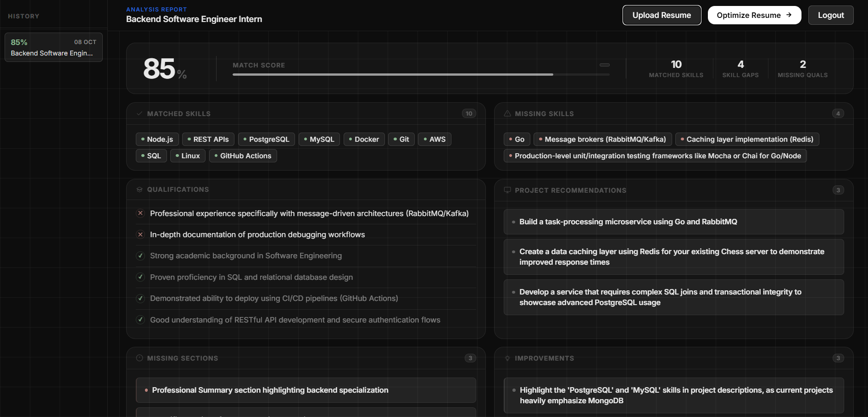
Task: Click the Professional Summary missing section card
Action: tap(306, 390)
